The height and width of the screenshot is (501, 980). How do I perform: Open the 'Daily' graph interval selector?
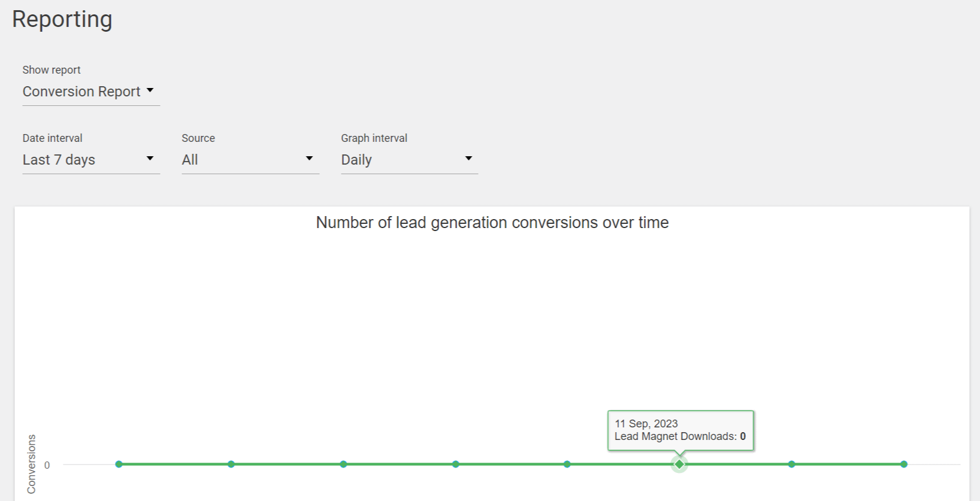[356, 160]
